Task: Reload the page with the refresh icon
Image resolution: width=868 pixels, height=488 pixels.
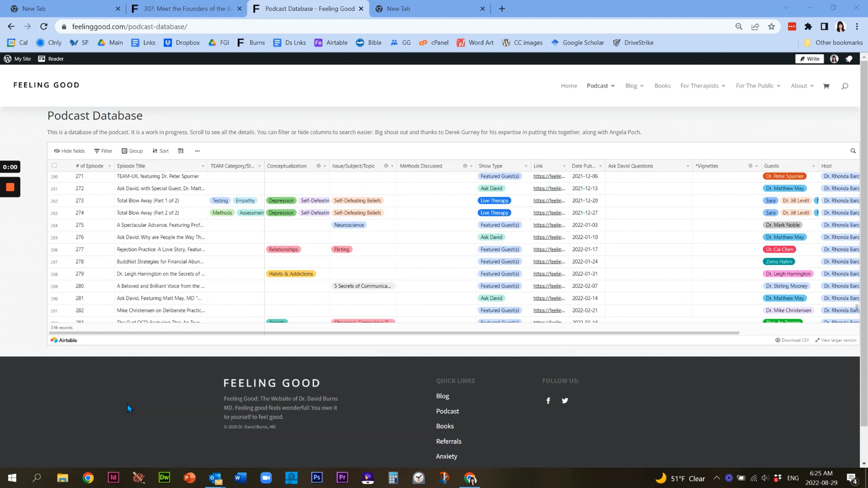Action: (x=44, y=26)
